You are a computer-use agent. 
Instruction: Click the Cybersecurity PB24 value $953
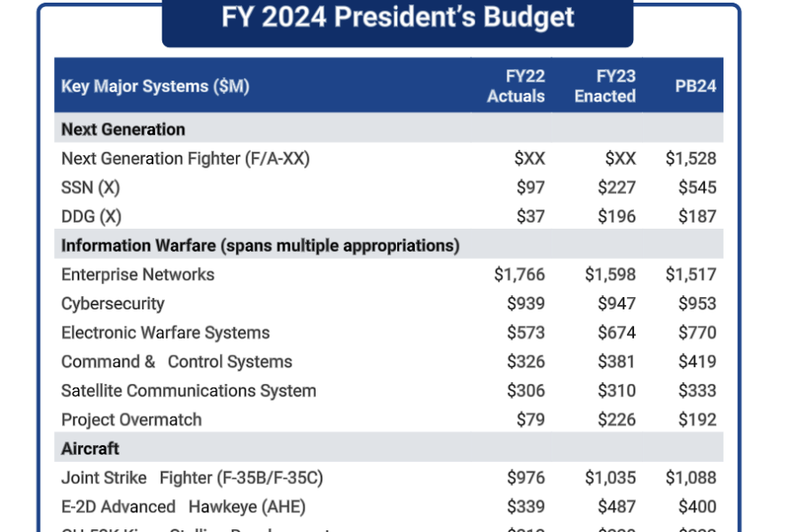697,304
